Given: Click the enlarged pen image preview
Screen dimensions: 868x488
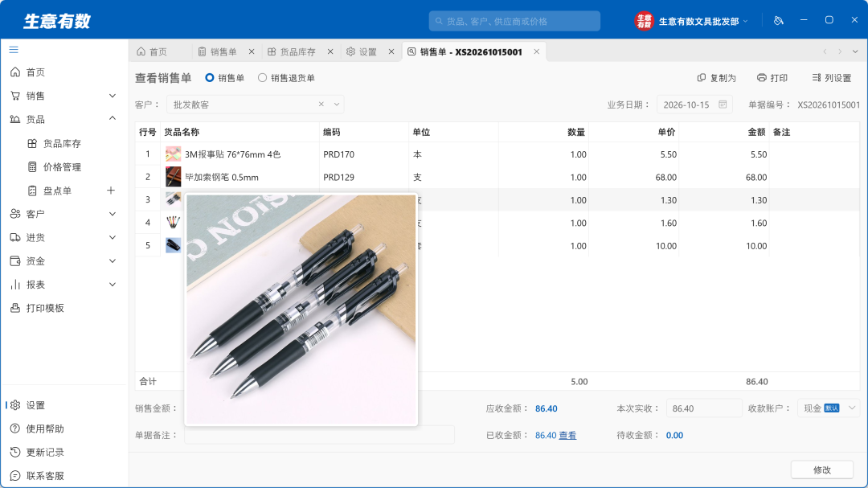Looking at the screenshot, I should point(301,310).
